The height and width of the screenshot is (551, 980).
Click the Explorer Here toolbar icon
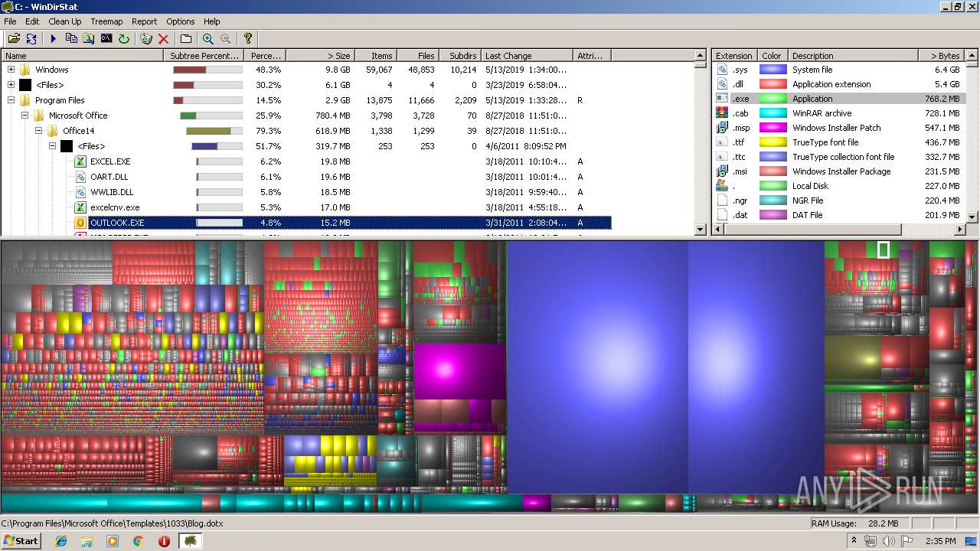[89, 38]
